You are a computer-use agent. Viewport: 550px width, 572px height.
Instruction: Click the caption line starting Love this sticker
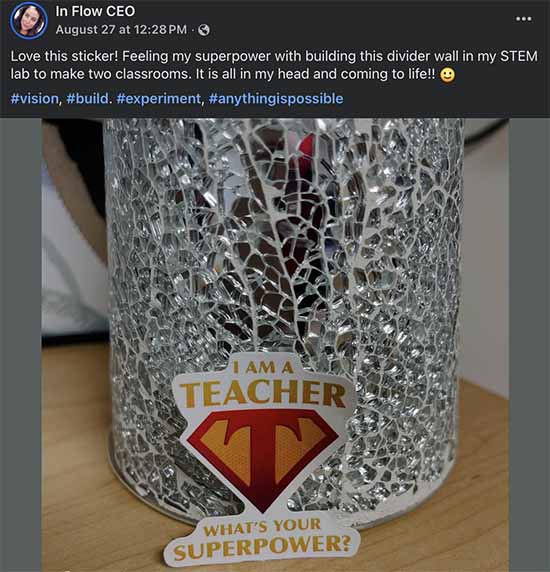tap(274, 57)
